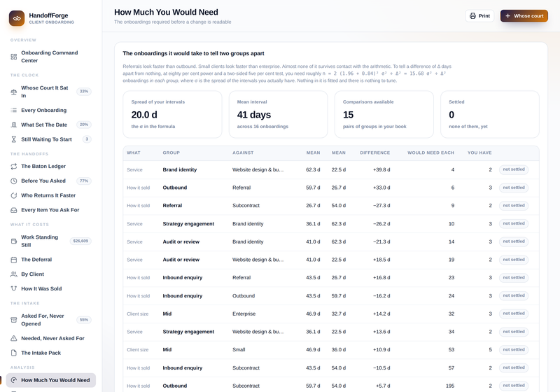Click the people icon beside By Client
Screen dimensions: 560x392
tap(13, 274)
